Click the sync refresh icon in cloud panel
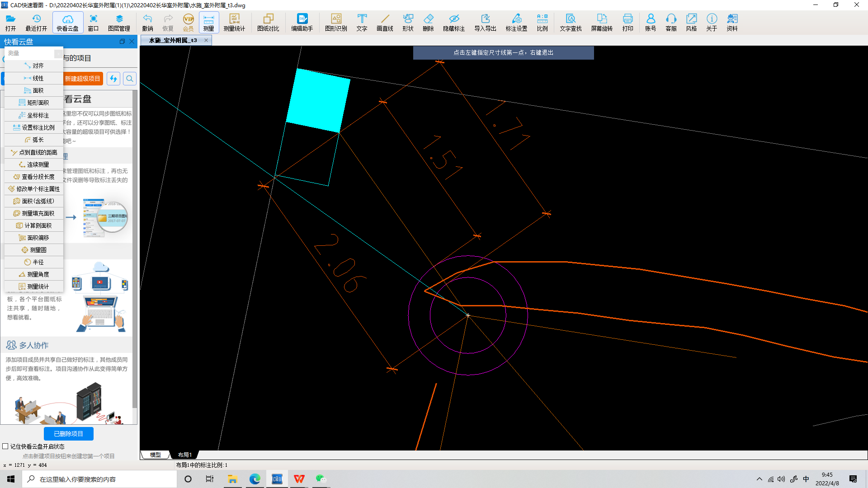This screenshot has height=488, width=868. 113,79
